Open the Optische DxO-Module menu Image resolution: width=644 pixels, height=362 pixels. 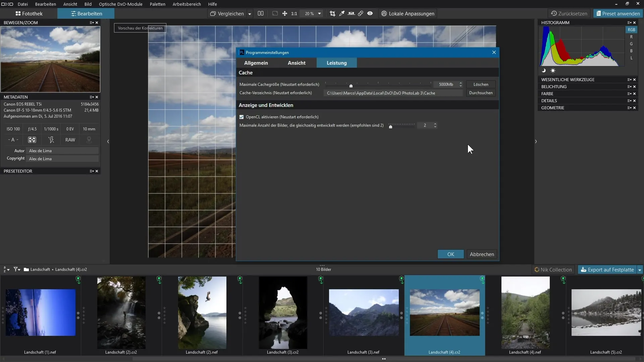coord(120,4)
